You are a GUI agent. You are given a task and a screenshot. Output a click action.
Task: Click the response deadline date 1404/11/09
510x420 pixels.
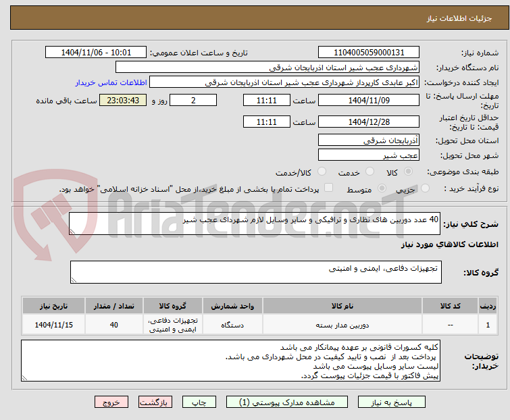point(369,100)
